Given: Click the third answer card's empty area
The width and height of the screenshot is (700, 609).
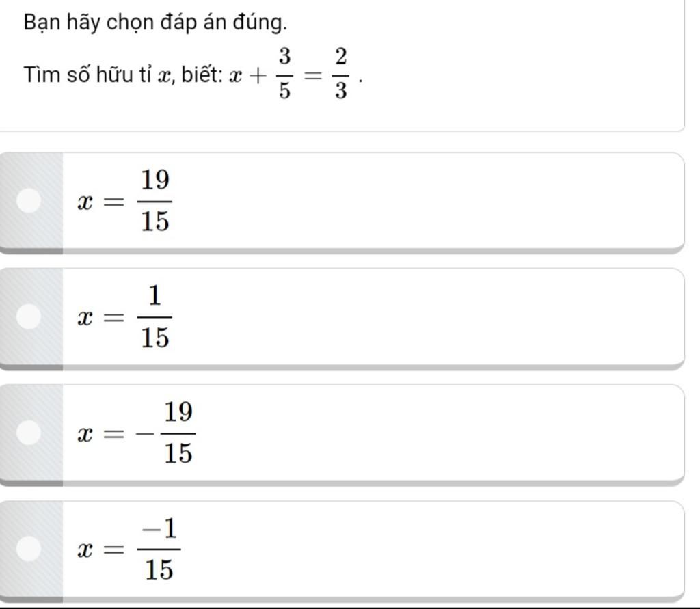Looking at the screenshot, I should [x=424, y=433].
